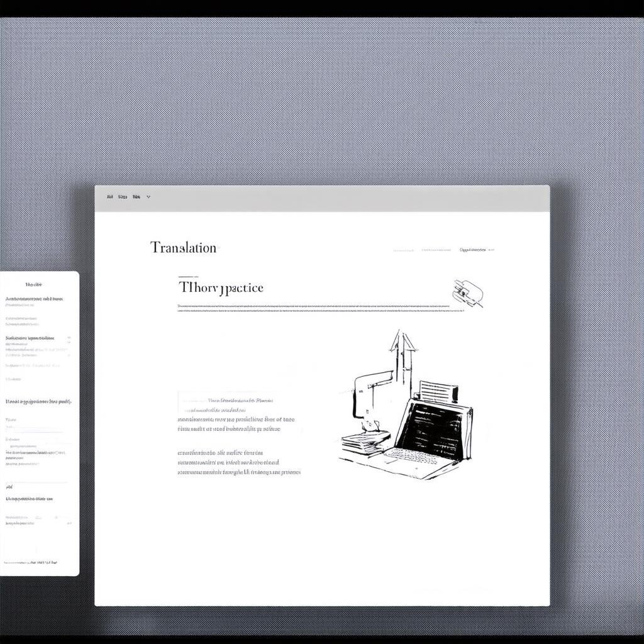Open the leftmost faint header navigation link
644x644 pixels.
pos(403,250)
